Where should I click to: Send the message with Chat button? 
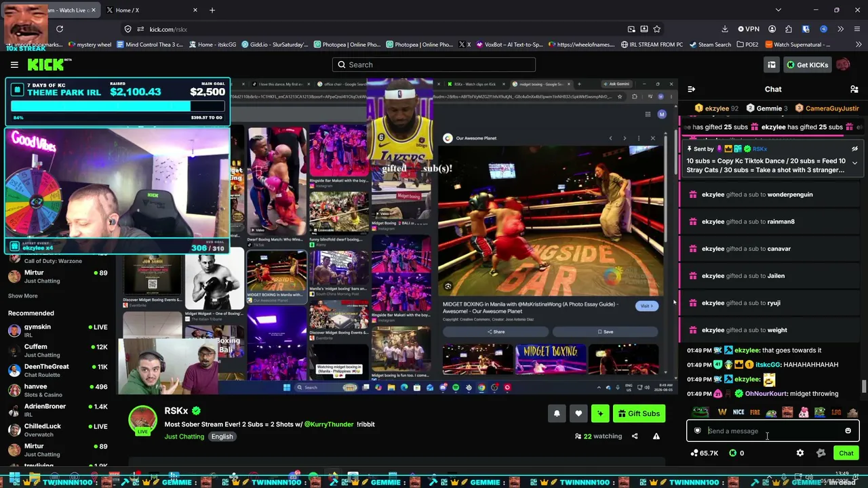[x=846, y=453]
